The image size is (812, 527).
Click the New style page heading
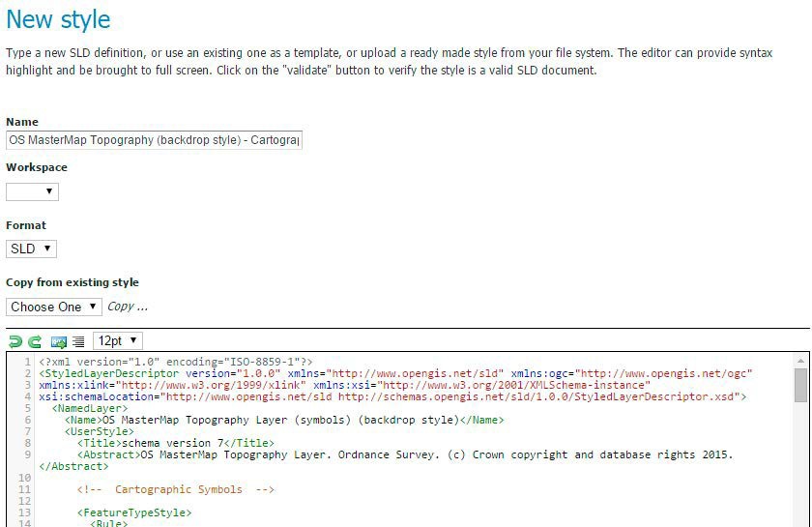(x=58, y=19)
